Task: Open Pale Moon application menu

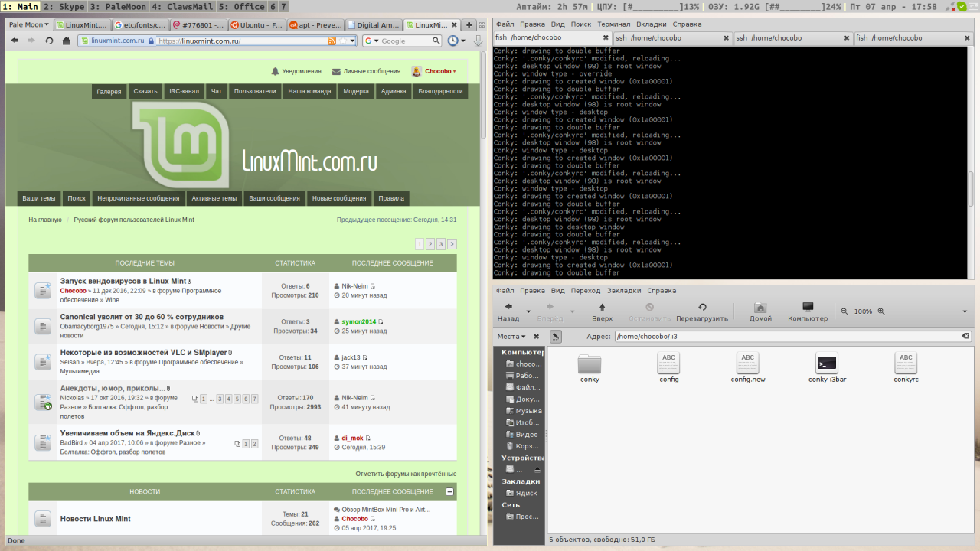Action: (29, 24)
